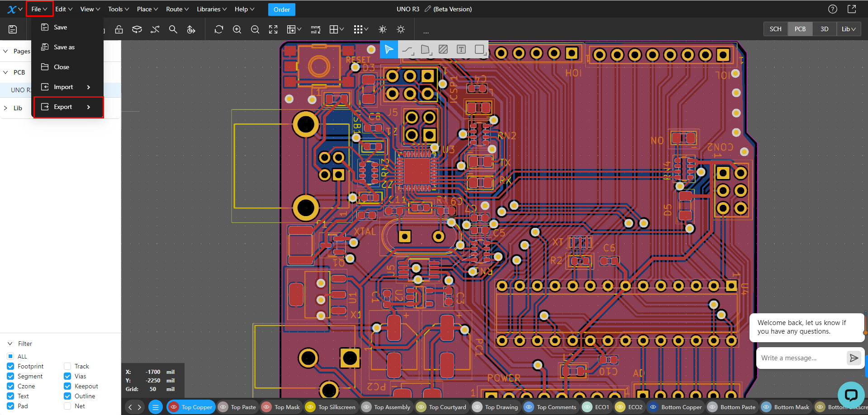Enable the Net filter checkbox
The width and height of the screenshot is (868, 415).
(x=67, y=406)
